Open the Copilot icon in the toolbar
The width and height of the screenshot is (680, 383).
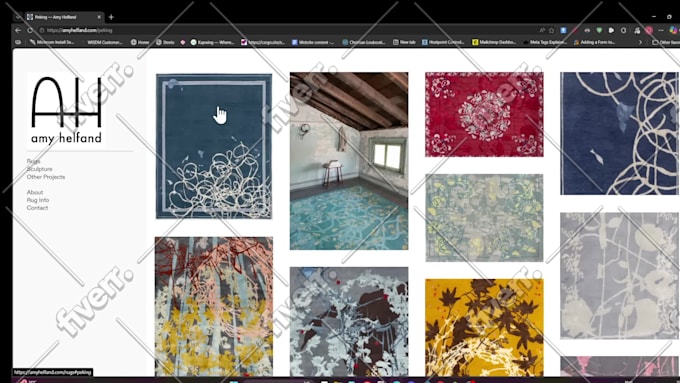[673, 30]
